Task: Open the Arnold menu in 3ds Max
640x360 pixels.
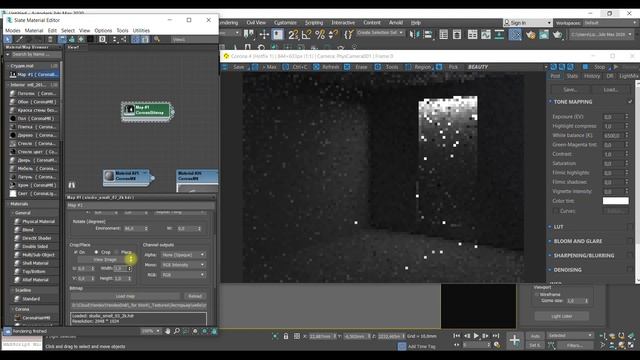Action: pyautogui.click(x=396, y=23)
